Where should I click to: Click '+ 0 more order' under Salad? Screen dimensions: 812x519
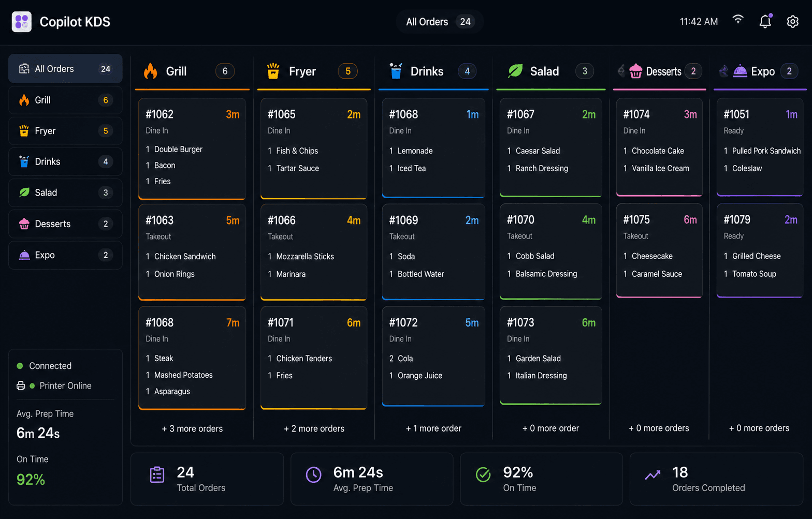tap(550, 428)
